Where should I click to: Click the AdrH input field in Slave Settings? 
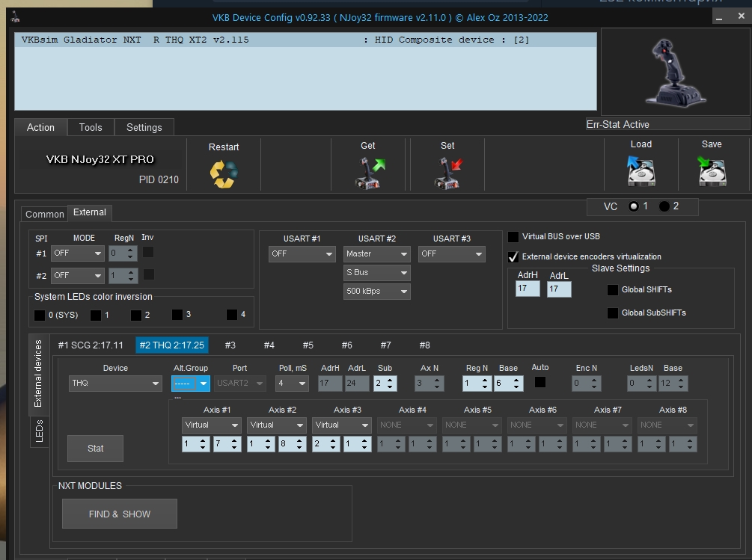[x=527, y=289]
